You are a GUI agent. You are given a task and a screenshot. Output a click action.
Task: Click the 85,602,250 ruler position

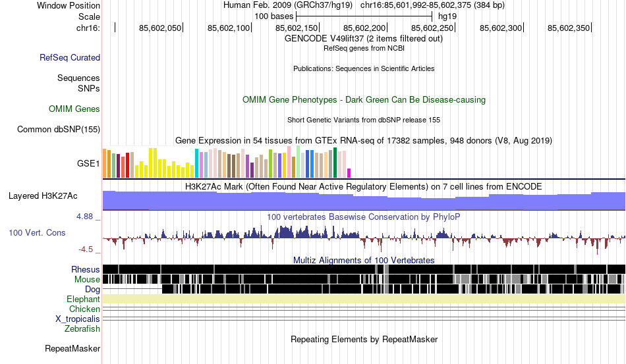[432, 28]
